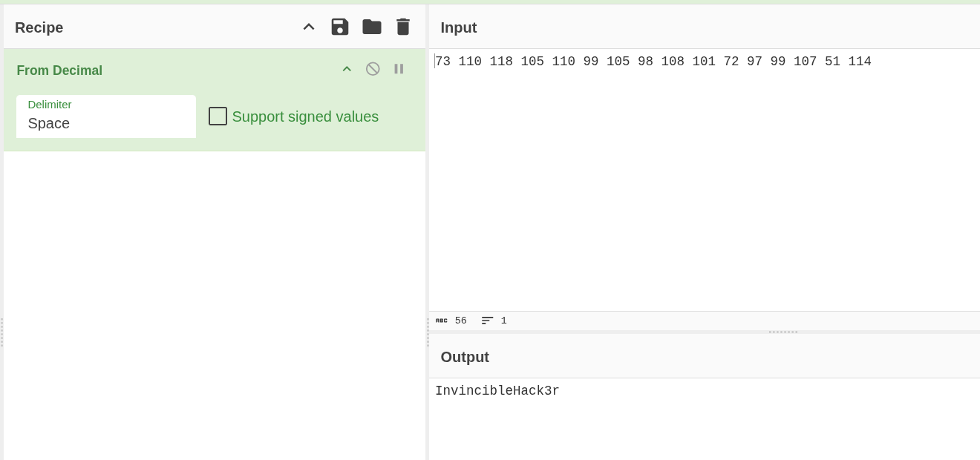This screenshot has width=980, height=460.
Task: Collapse the From Decimal operation arguments
Action: pos(347,69)
